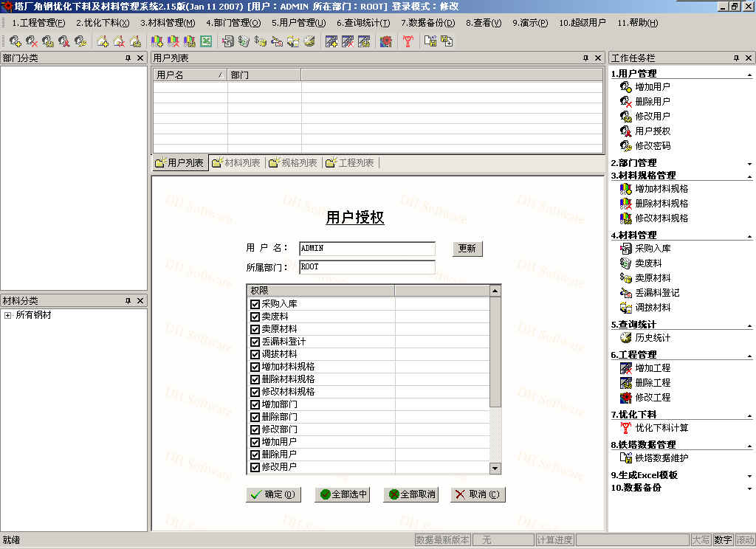Click 增加工程 in task pane
The image size is (756, 549).
tap(653, 367)
